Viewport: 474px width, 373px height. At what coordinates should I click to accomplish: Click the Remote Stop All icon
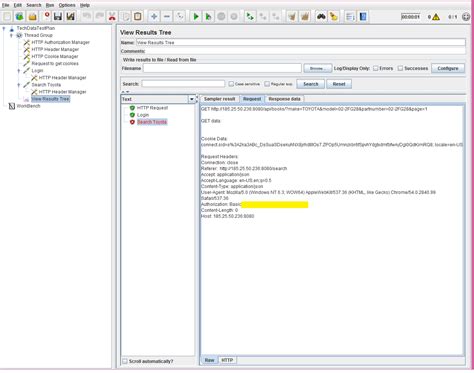click(263, 16)
